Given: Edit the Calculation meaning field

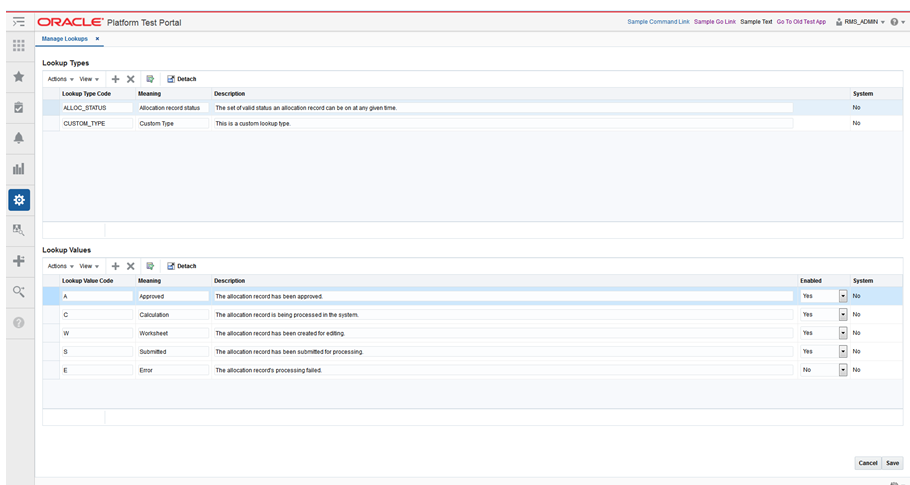Looking at the screenshot, I should point(173,315).
